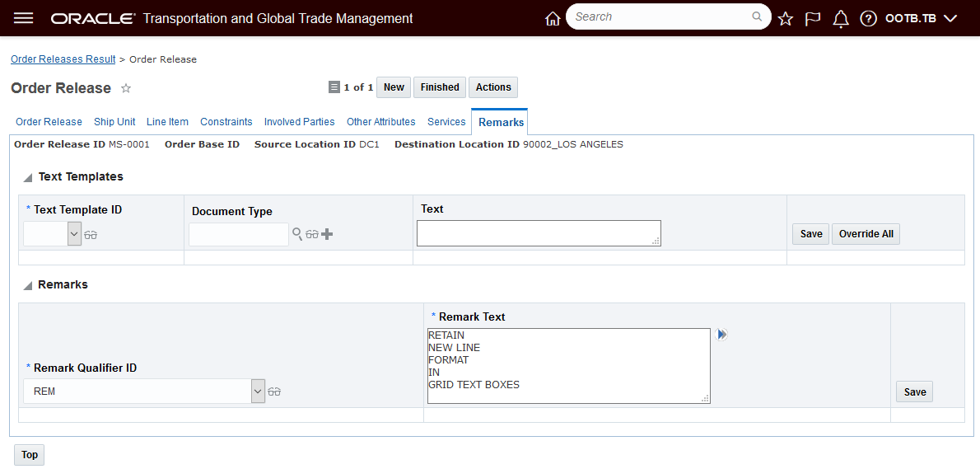Go to the Home page icon
Screen dimensions: 980x469
[553, 18]
